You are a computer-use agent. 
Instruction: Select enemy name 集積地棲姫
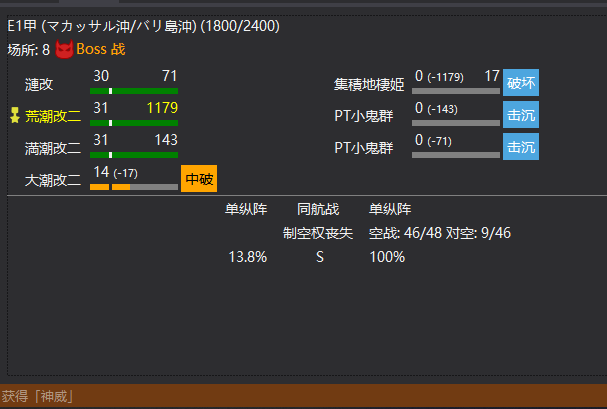point(369,84)
